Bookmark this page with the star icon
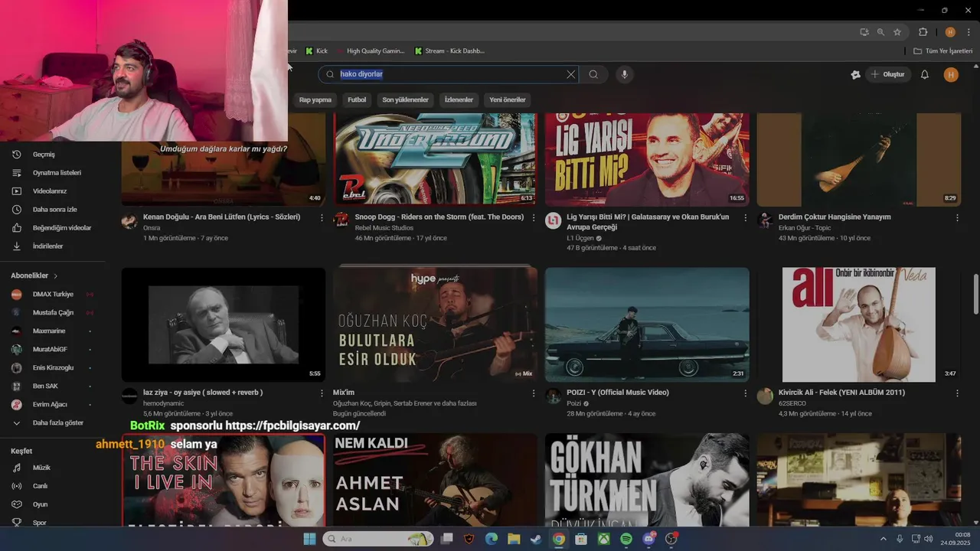This screenshot has height=551, width=980. [x=897, y=32]
